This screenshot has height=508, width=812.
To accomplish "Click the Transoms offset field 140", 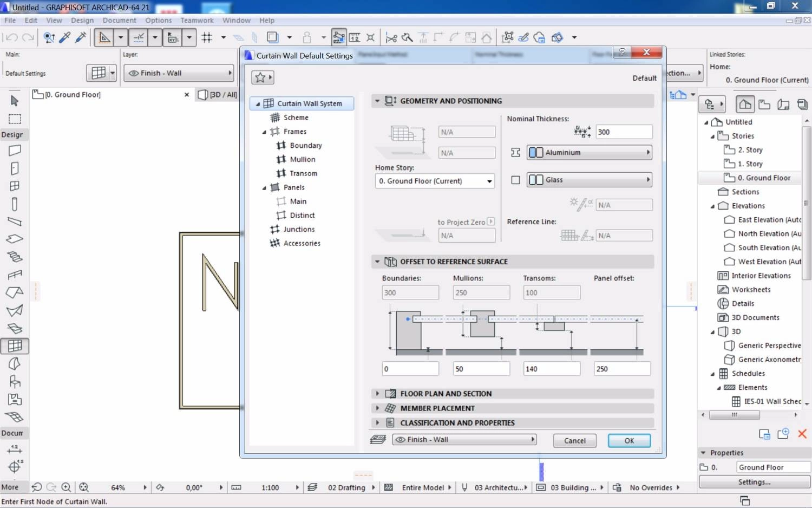I will pos(552,369).
